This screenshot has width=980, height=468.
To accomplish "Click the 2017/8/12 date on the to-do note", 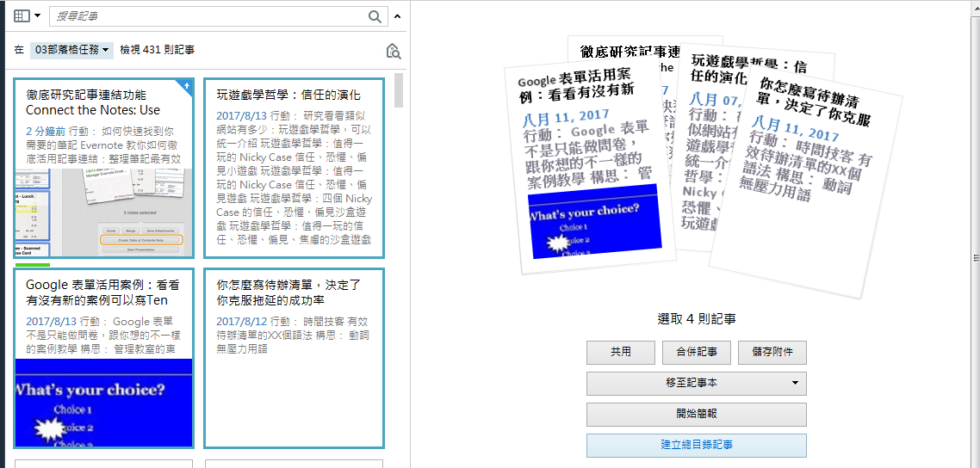I will tap(242, 322).
